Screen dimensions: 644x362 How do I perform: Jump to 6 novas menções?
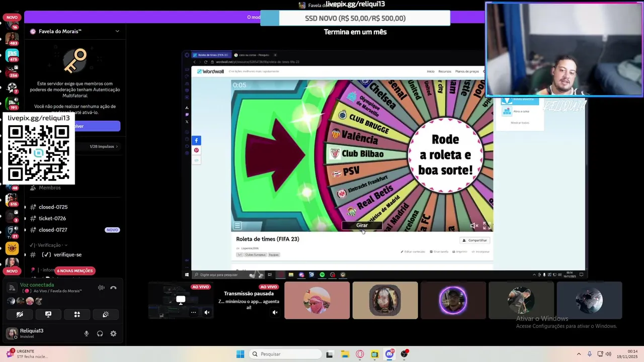[75, 270]
